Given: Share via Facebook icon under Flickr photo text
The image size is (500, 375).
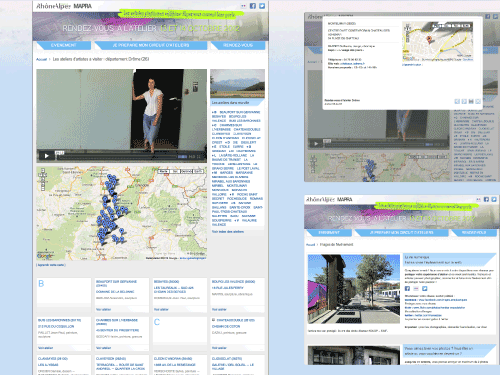Looking at the screenshot, I should tap(407, 288).
